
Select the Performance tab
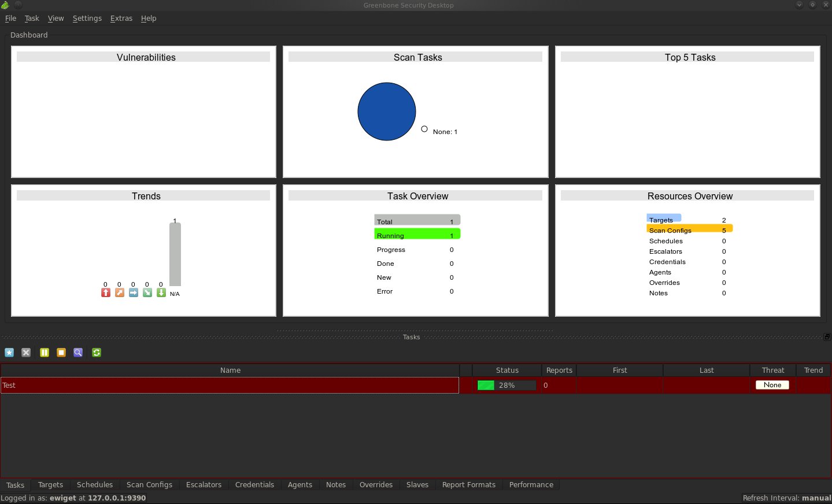click(x=530, y=484)
